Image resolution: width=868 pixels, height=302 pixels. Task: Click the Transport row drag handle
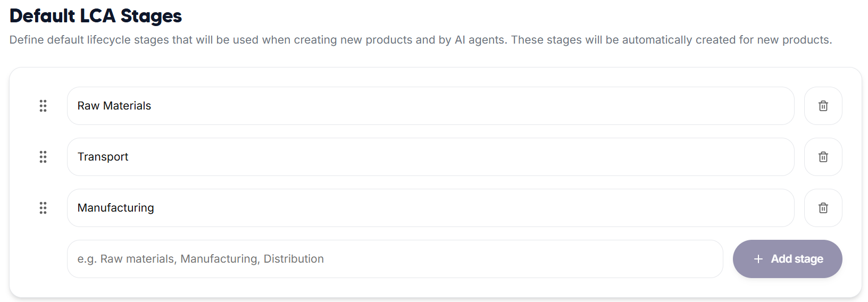pyautogui.click(x=43, y=157)
